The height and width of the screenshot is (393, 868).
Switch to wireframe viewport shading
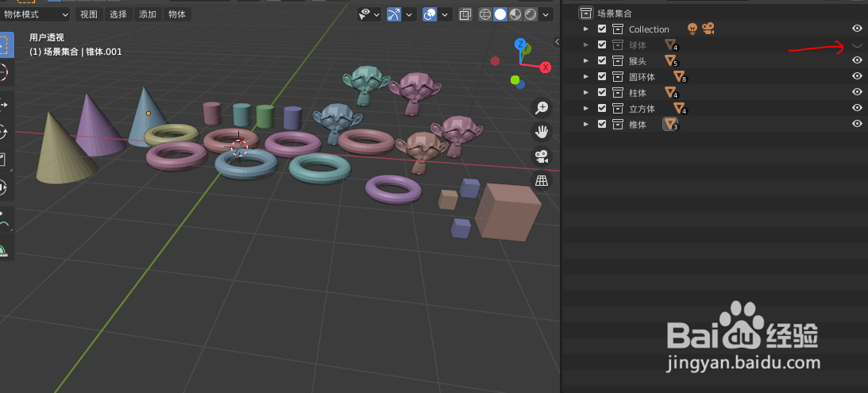click(485, 14)
